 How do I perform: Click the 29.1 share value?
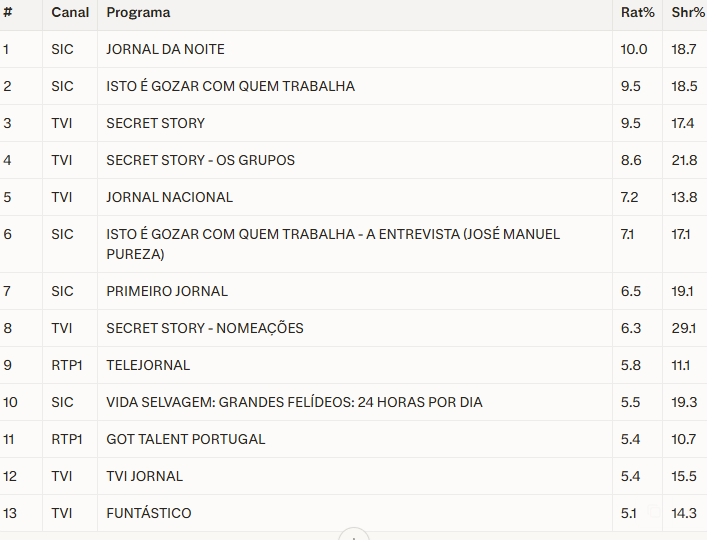[684, 328]
